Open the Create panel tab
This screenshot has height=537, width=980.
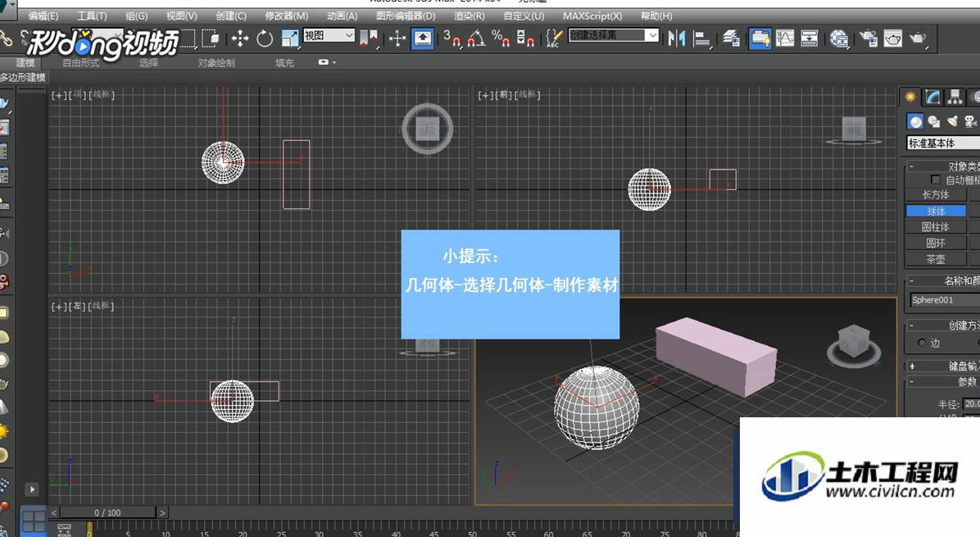pyautogui.click(x=910, y=97)
